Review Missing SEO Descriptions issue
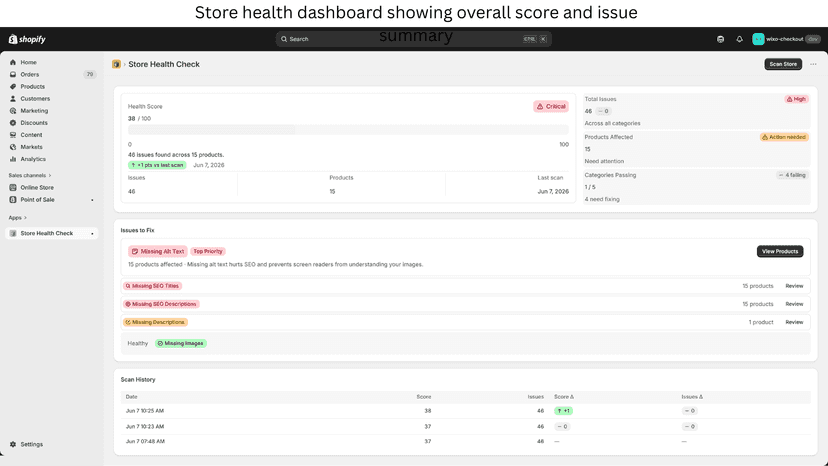The width and height of the screenshot is (828, 466). tap(794, 304)
